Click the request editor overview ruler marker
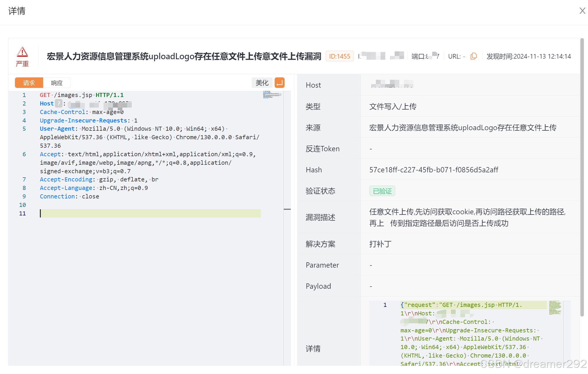Viewport: 588px width, 374px height. click(287, 209)
